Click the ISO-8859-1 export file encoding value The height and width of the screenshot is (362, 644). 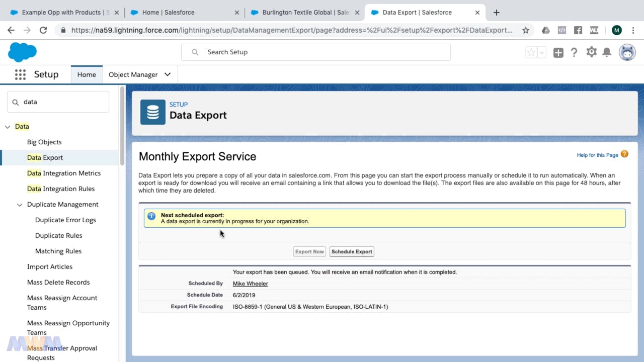coord(310,307)
